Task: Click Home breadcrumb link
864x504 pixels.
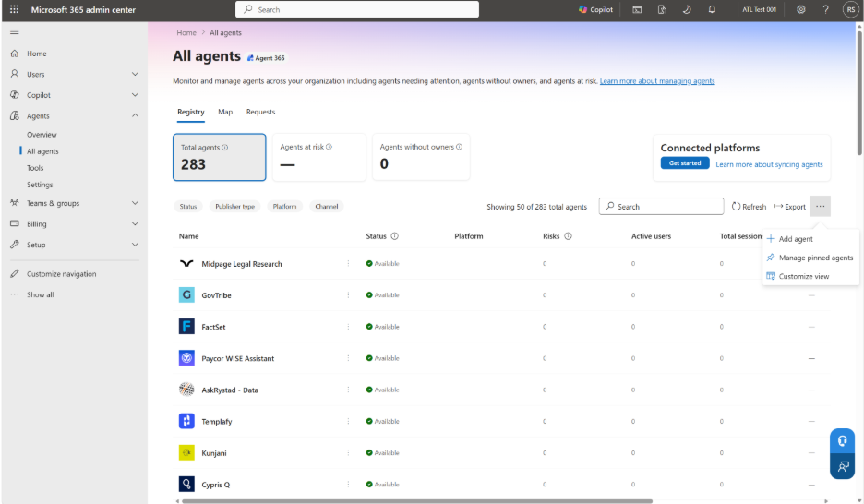Action: coord(186,32)
